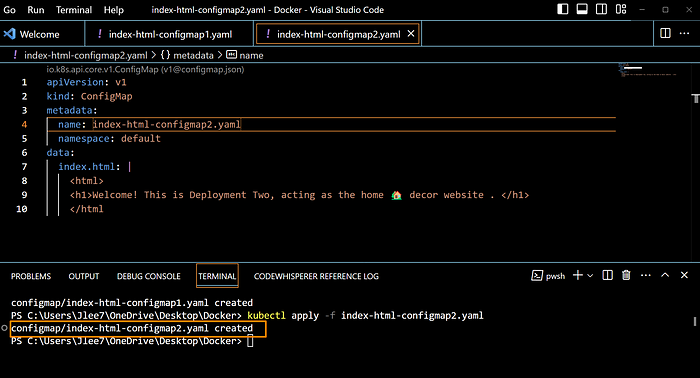Click the terminal prompt input
Image resolution: width=700 pixels, height=378 pixels.
pyautogui.click(x=250, y=341)
